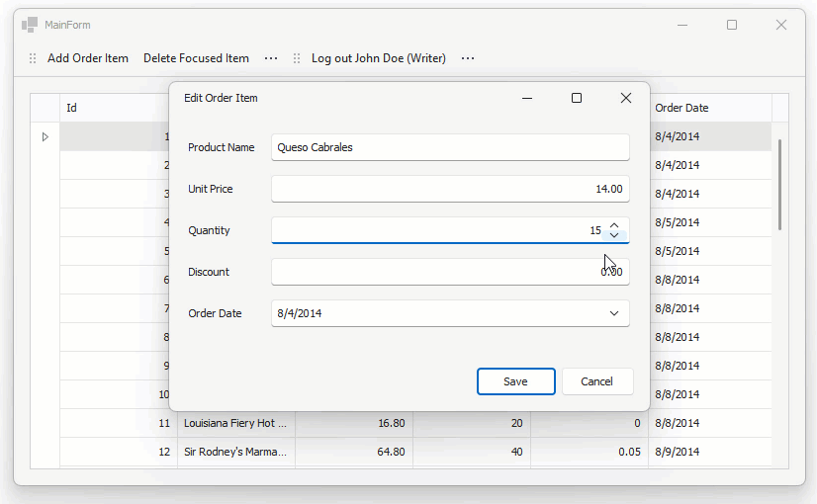This screenshot has height=504, width=817.
Task: Click the Discount input field
Action: coord(450,272)
